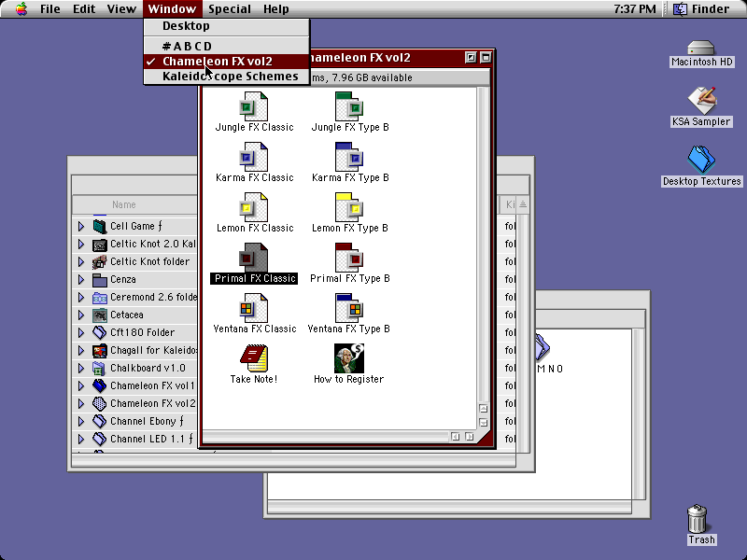
Task: Click the Cenza folder icon
Action: [x=100, y=279]
